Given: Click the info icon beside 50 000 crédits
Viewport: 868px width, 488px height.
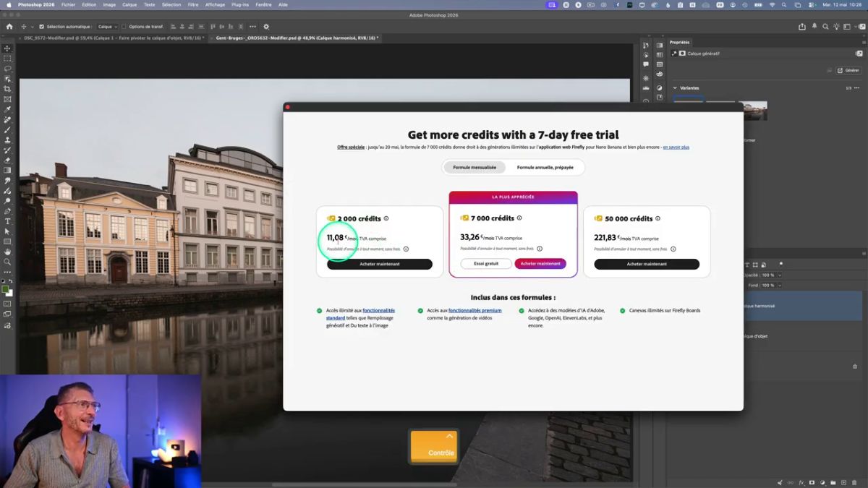Looking at the screenshot, I should [658, 218].
